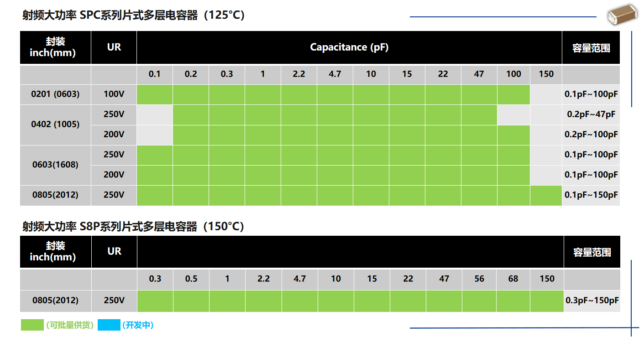Viewport: 644px width, 342px height.
Task: Click the 68 column header in S8P table
Action: click(513, 279)
